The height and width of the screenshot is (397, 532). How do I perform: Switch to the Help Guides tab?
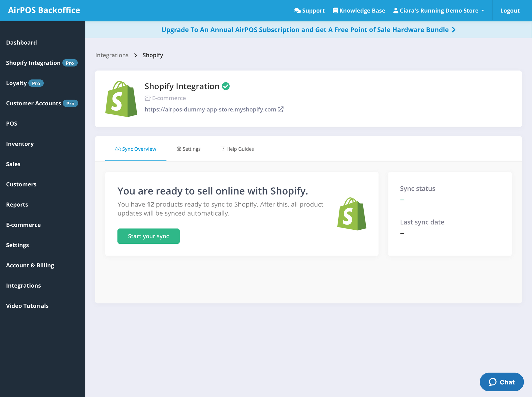pos(238,149)
